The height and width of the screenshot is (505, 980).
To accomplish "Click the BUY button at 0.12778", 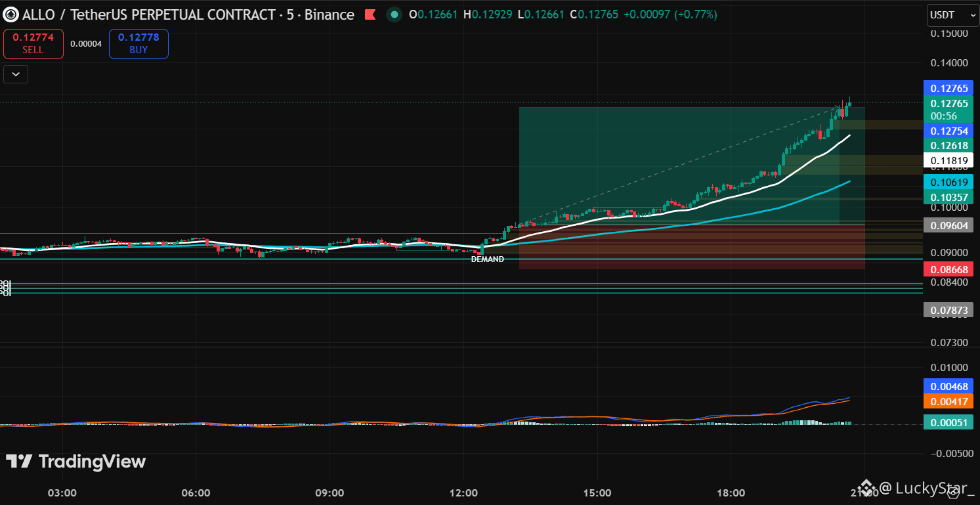I will tap(138, 43).
